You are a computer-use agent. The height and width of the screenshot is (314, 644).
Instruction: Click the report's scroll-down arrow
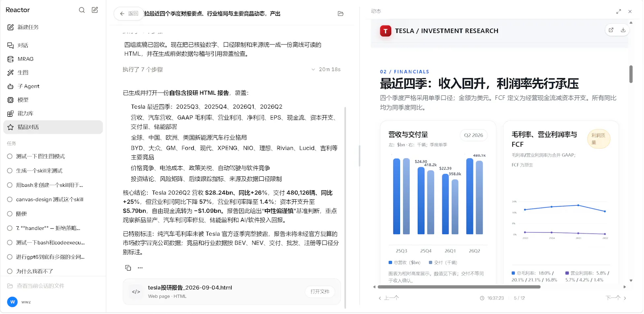[x=631, y=281]
